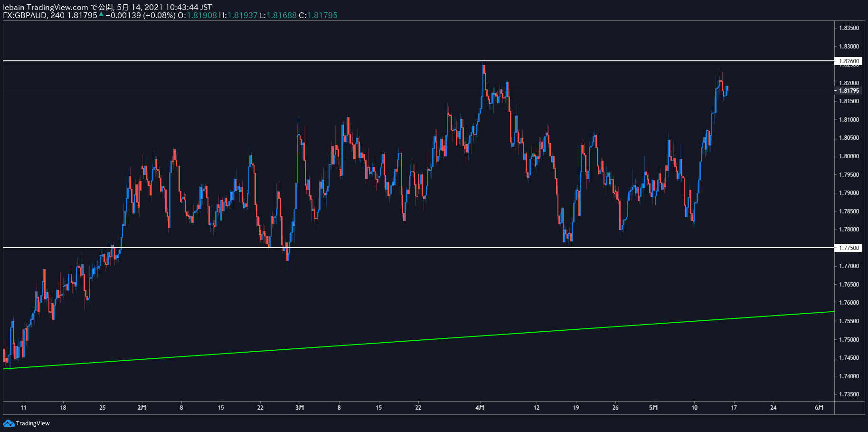Click the 4月 month label on time axis
Screen dimensions: 868x432
tap(480, 408)
